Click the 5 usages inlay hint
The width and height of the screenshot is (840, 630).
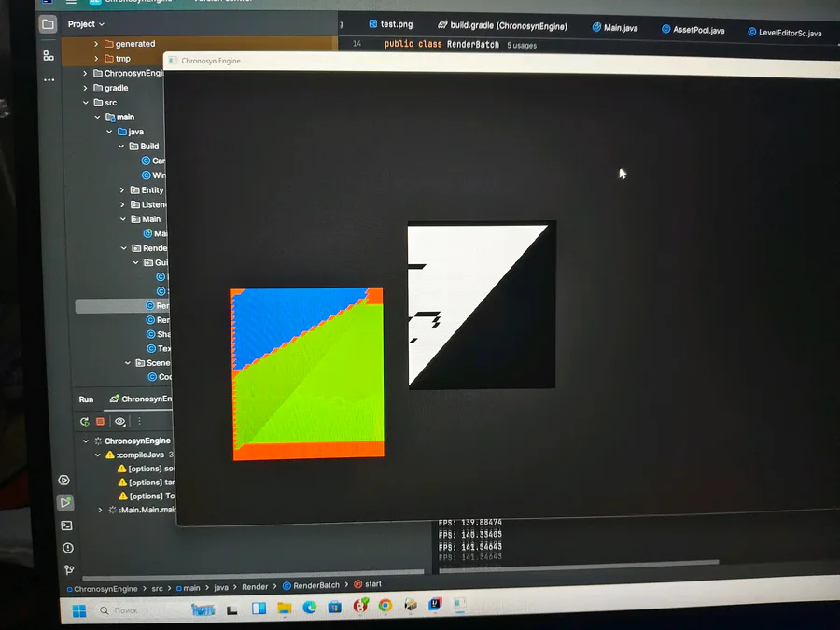[x=522, y=46]
